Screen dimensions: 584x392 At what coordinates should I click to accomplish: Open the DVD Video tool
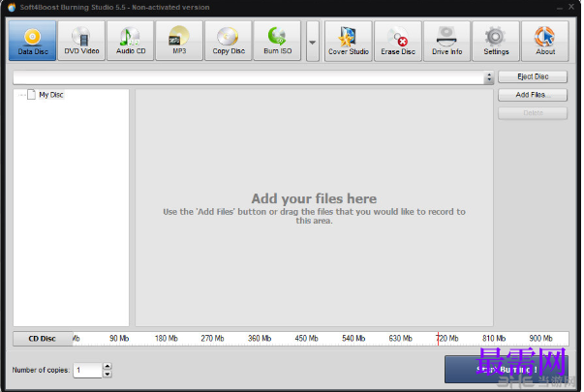pyautogui.click(x=81, y=41)
